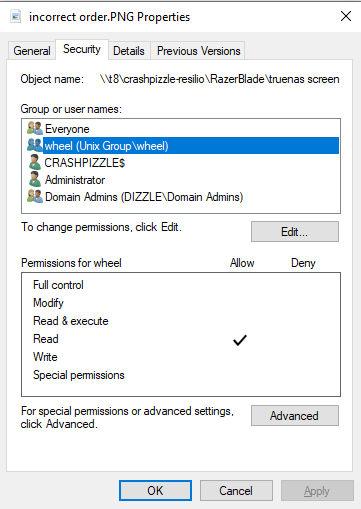The image size is (361, 509).
Task: Click the wheel Unix Group icon
Action: pyautogui.click(x=35, y=145)
